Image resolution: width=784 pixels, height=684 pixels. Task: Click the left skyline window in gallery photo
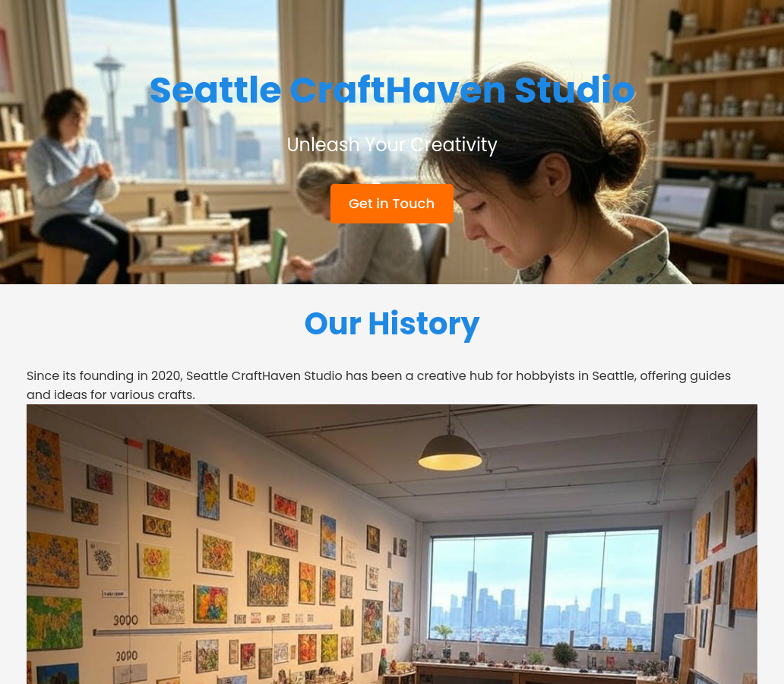tap(479, 590)
